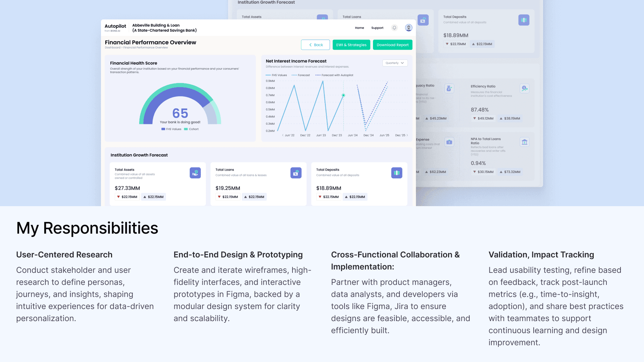Click the Back button
Viewport: 644px width, 362px height.
[x=315, y=45]
